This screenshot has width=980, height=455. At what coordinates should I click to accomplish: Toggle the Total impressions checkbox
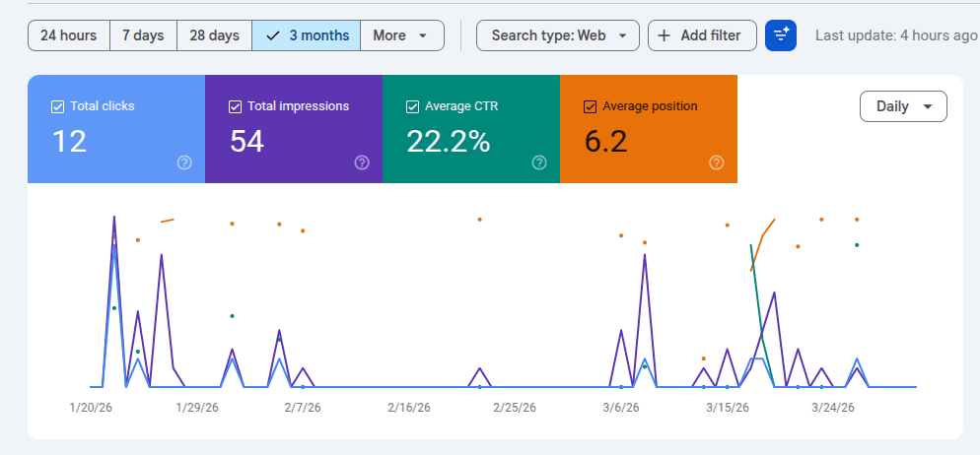click(x=235, y=106)
